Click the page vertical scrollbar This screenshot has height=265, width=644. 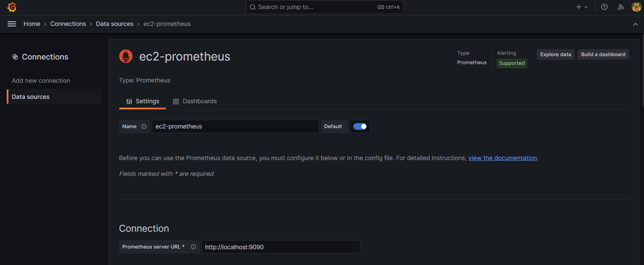tap(643, 71)
